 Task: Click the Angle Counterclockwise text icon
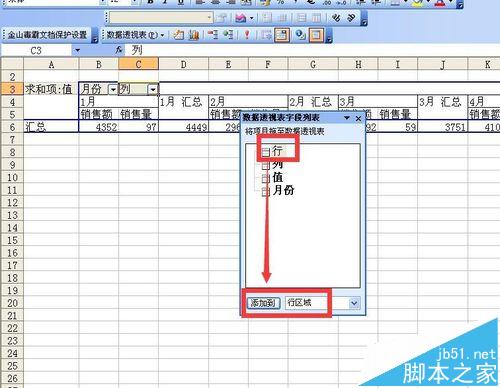[351, 17]
